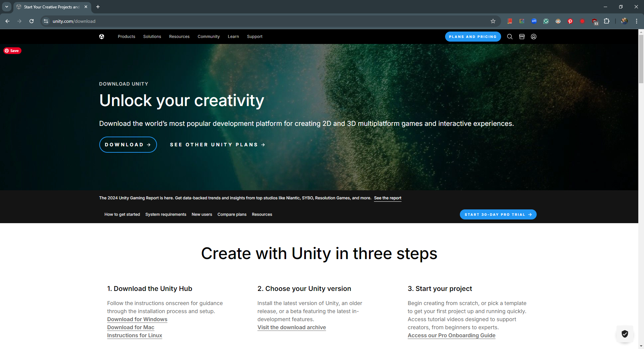Open the Zoom extension

click(x=534, y=21)
